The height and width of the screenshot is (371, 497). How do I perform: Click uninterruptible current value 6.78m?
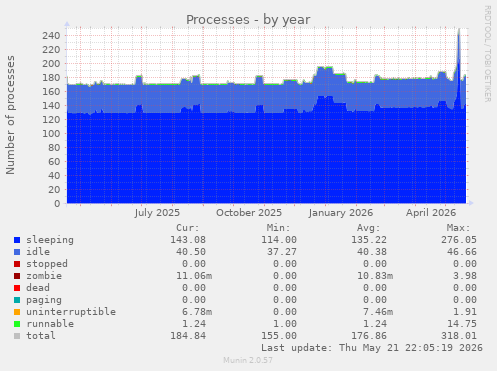[197, 312]
